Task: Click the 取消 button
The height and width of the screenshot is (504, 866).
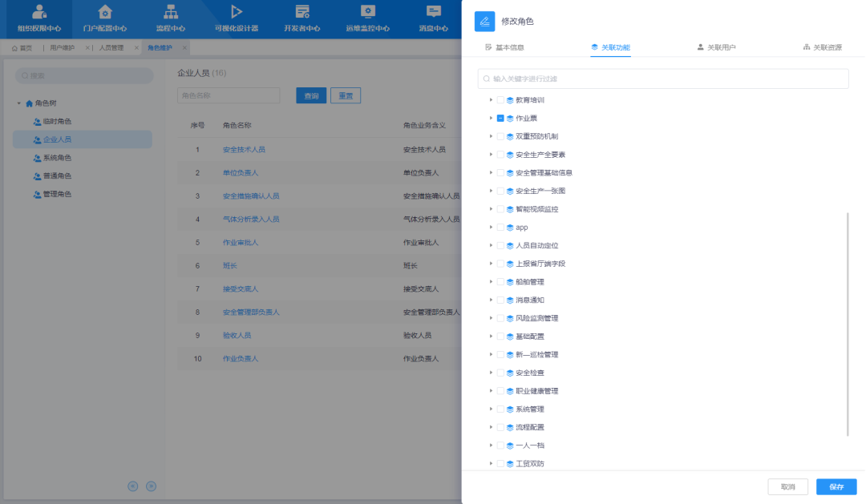Action: 787,486
